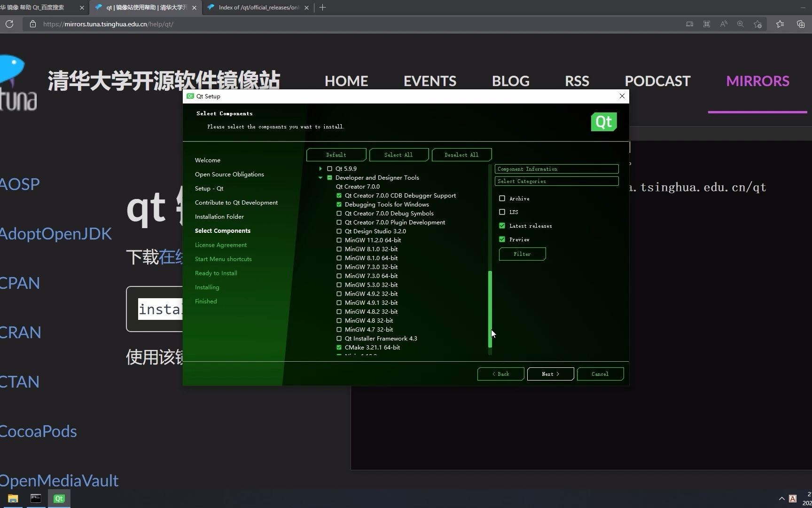
Task: Click the Default selection button
Action: 336,155
